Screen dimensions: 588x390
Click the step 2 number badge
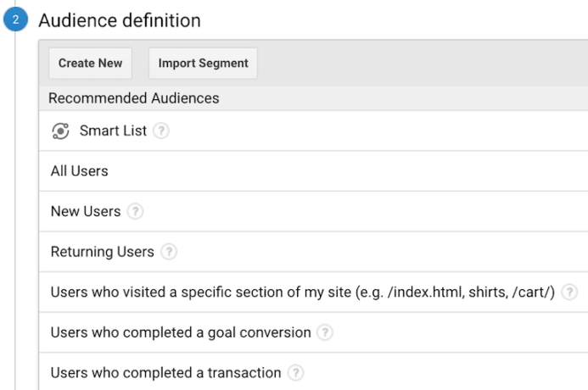pyautogui.click(x=16, y=19)
